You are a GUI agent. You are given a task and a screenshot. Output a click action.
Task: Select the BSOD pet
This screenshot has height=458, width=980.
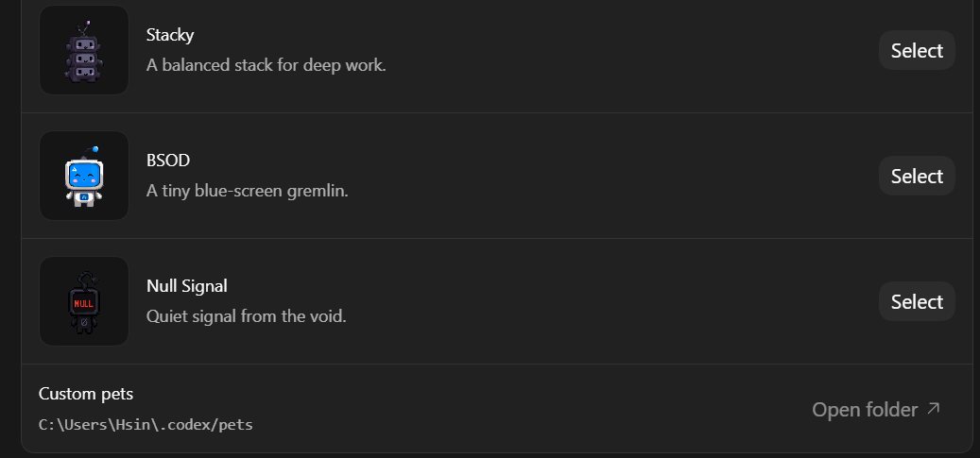click(917, 176)
